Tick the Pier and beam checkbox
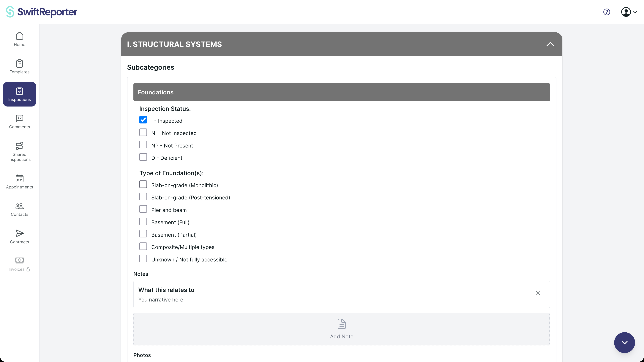Screen dimensions: 644x362 click(143, 209)
